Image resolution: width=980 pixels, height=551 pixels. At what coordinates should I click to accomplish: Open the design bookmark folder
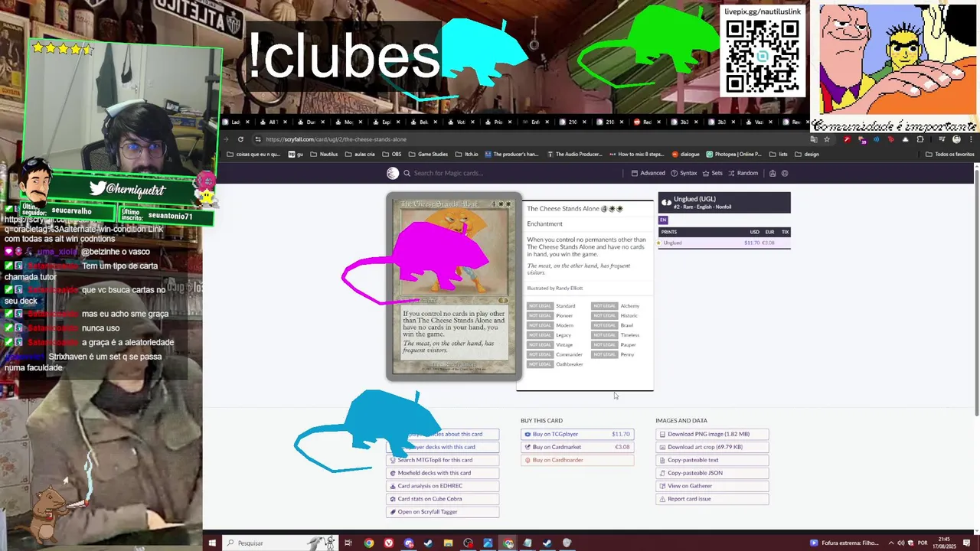tap(806, 154)
